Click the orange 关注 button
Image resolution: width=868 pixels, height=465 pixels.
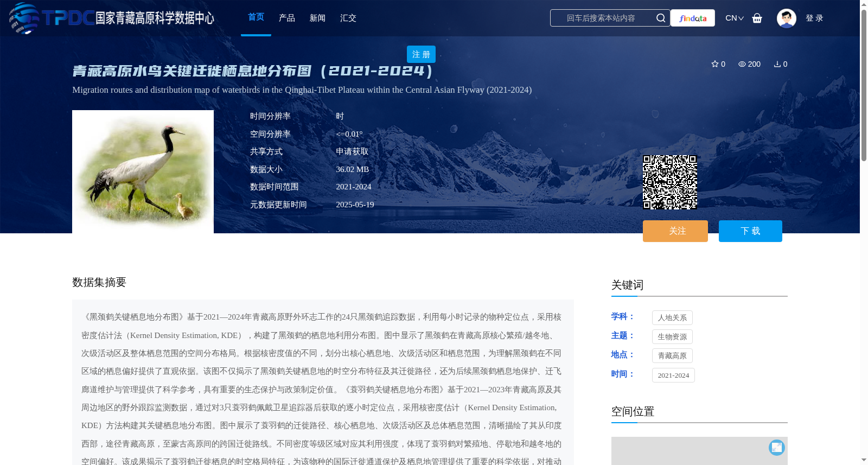[675, 231]
